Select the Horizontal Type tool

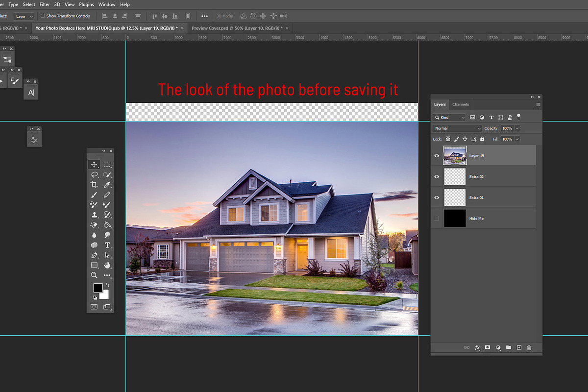click(107, 245)
